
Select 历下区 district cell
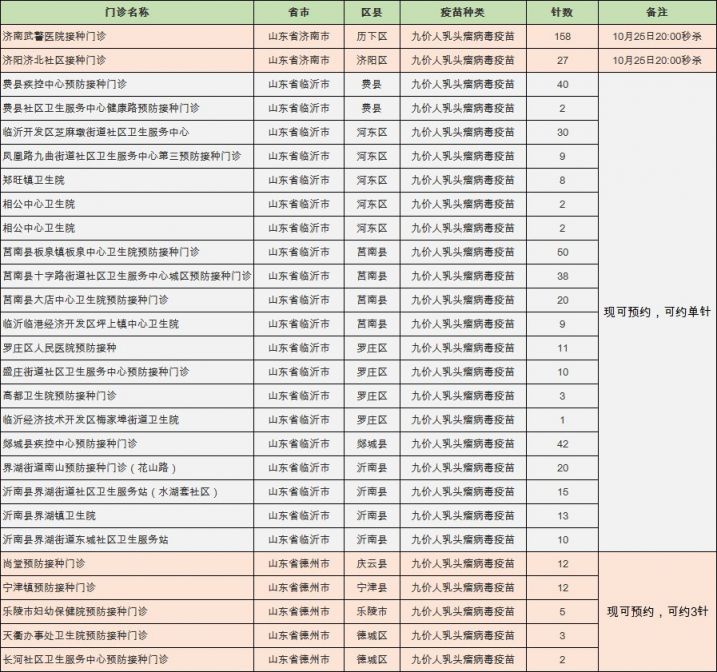click(372, 37)
